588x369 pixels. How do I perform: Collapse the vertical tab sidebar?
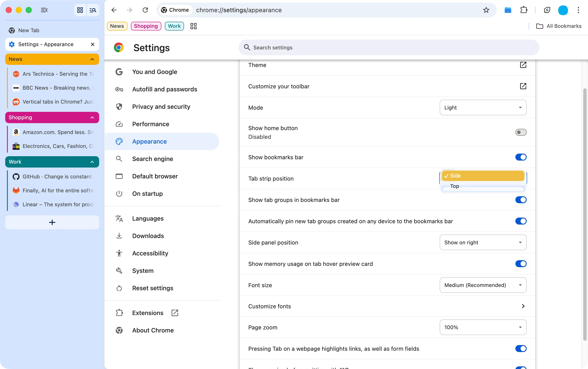point(44,10)
